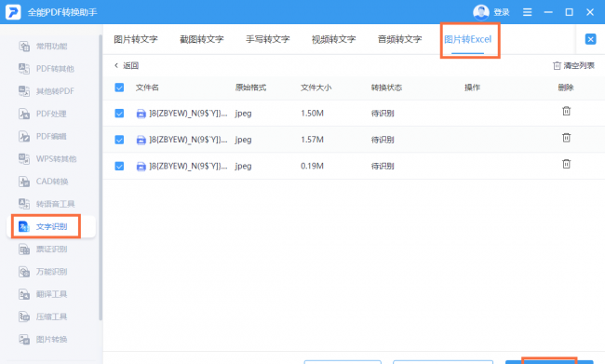The height and width of the screenshot is (364, 605).
Task: Click the 原始格式 column header
Action: [x=250, y=88]
